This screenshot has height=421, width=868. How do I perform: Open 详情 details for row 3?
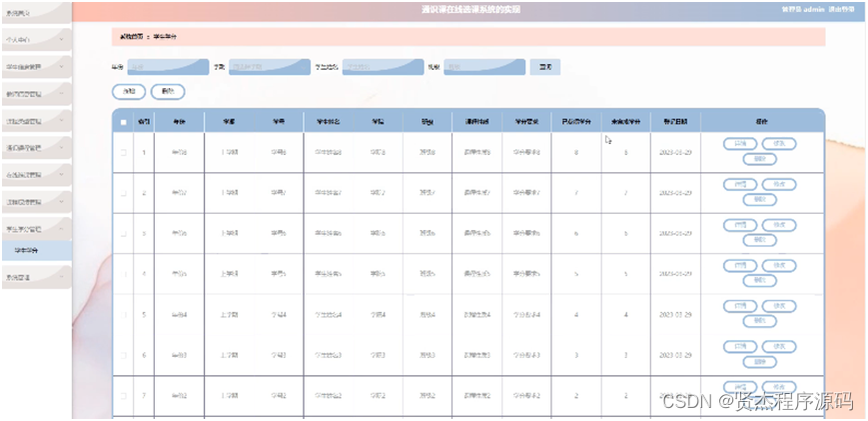pyautogui.click(x=740, y=225)
